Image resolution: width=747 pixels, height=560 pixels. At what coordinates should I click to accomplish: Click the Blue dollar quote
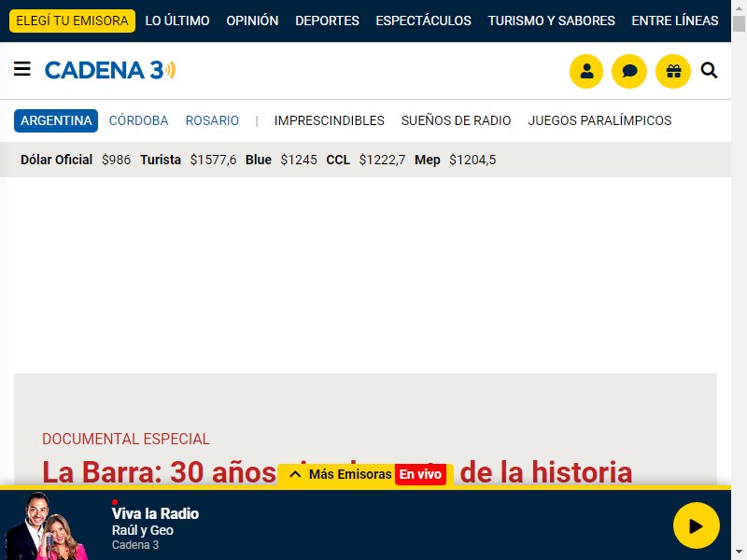coord(281,160)
